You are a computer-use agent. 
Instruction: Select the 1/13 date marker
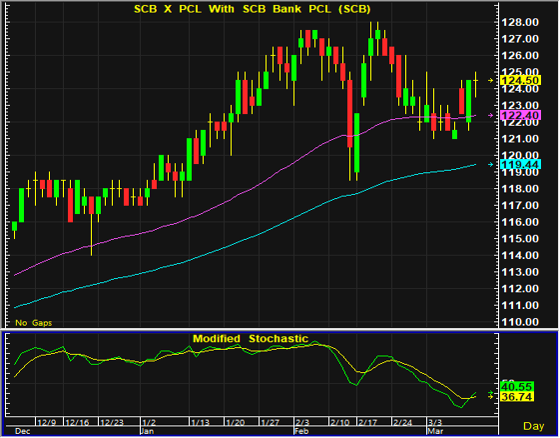pyautogui.click(x=200, y=423)
